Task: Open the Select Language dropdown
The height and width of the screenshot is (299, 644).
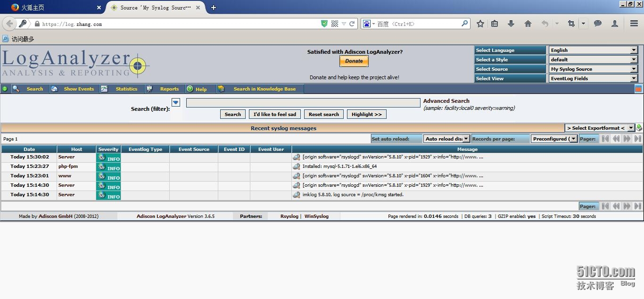Action: point(593,50)
